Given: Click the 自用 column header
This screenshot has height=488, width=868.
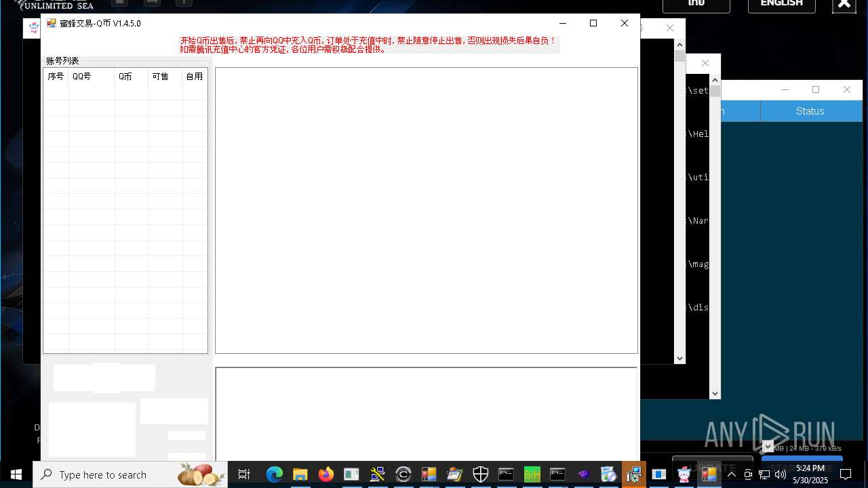Looking at the screenshot, I should point(195,77).
